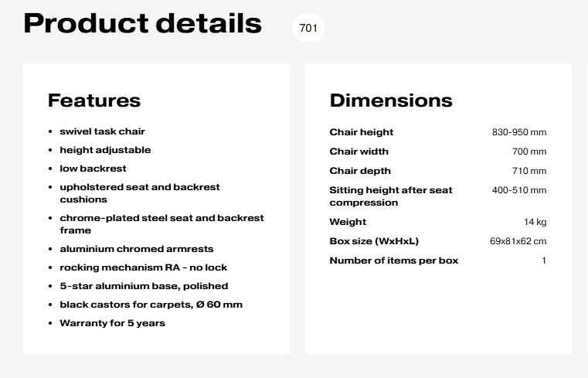Click Warranty for 5 years item
The width and height of the screenshot is (588, 378).
pyautogui.click(x=112, y=323)
